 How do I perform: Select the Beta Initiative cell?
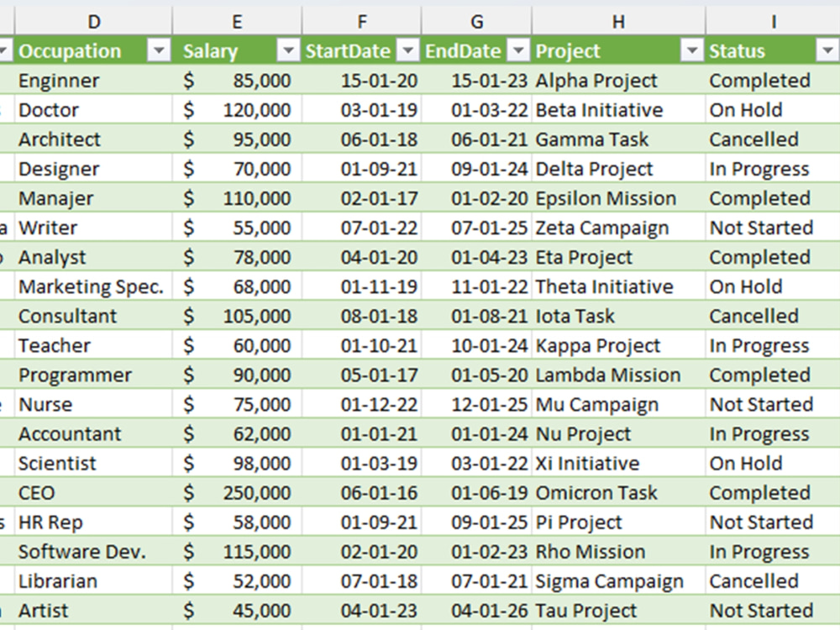618,110
